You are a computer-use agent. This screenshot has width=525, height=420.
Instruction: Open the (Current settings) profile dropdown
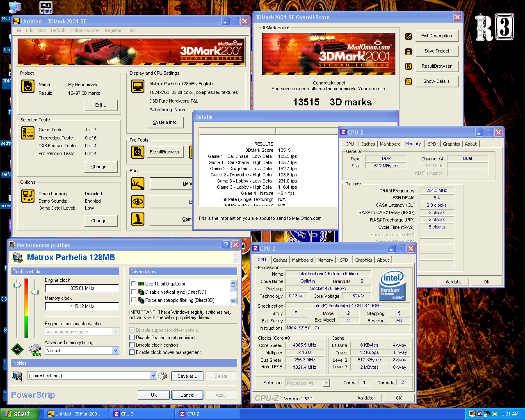[x=153, y=376]
